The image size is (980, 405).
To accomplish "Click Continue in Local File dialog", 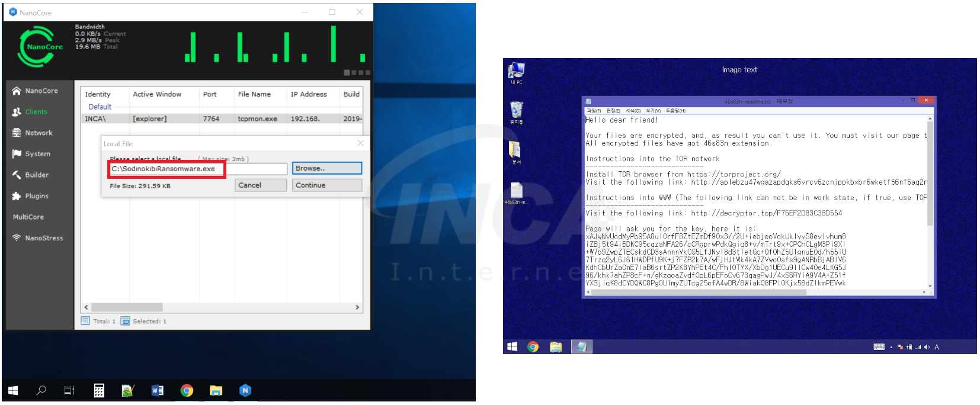I will tap(327, 185).
